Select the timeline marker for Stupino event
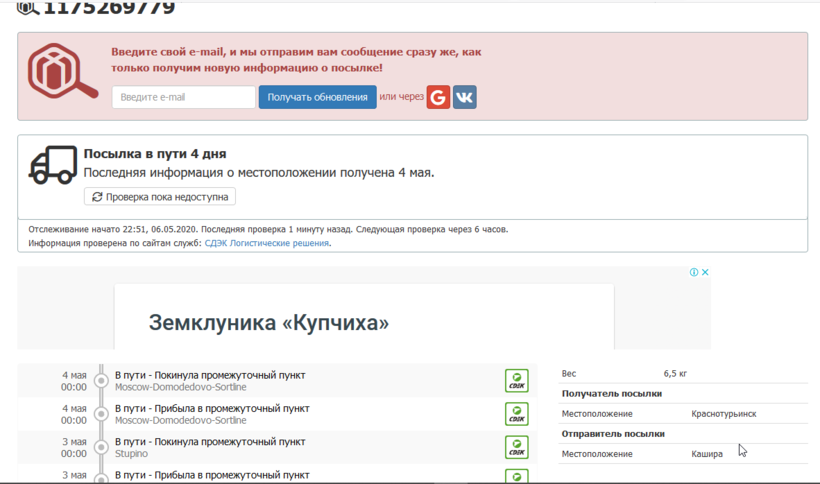820x484 pixels. [101, 447]
